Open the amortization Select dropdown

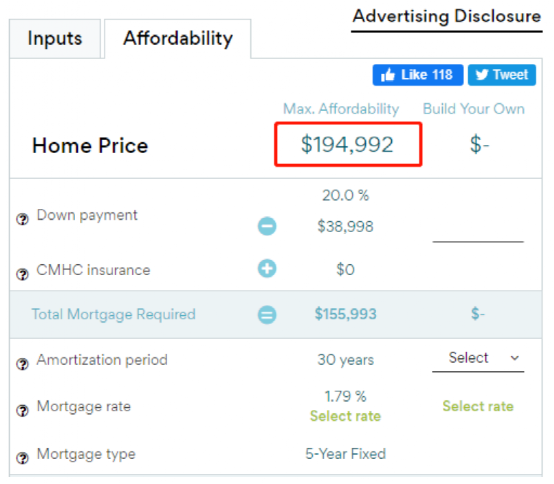(478, 359)
